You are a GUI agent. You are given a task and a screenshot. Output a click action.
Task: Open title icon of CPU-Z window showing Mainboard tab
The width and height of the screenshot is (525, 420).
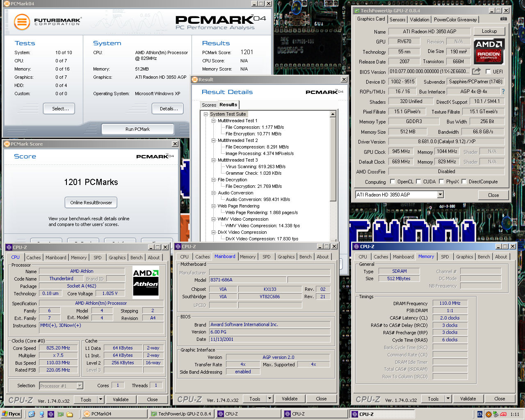tap(178, 247)
